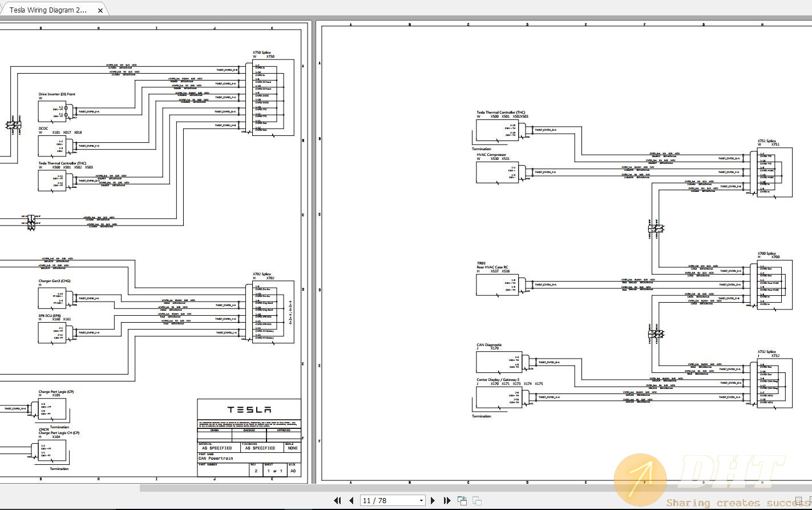
Task: Click the 'Rear HVAC Case RC' label
Action: pyautogui.click(x=492, y=267)
